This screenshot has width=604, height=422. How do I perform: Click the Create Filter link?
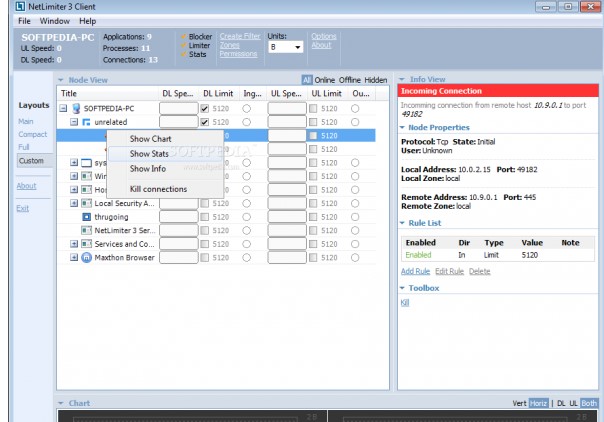pos(239,36)
